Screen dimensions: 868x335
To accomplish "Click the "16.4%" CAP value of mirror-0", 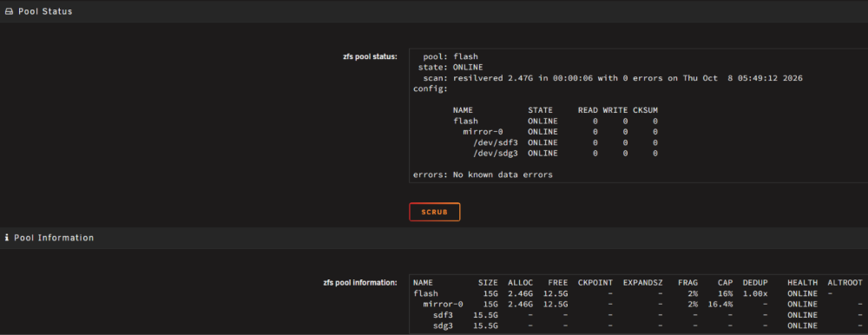I will [720, 305].
